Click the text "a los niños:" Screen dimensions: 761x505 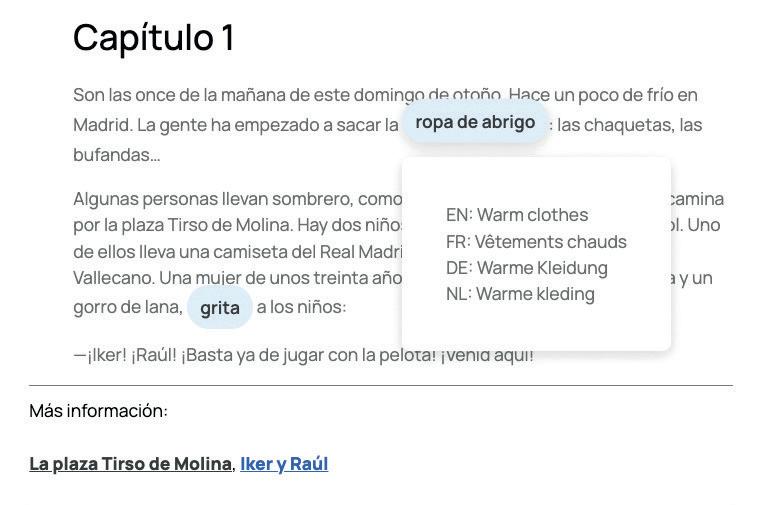coord(301,307)
